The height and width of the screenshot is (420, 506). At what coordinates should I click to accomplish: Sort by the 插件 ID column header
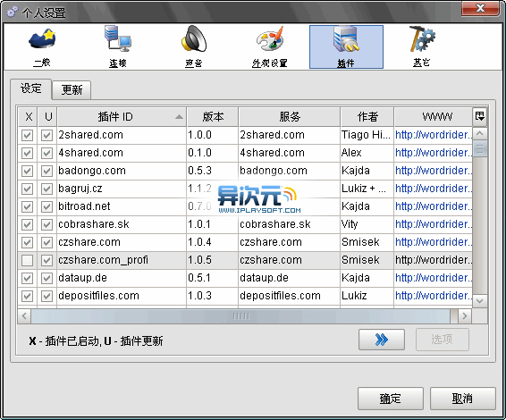[x=122, y=117]
